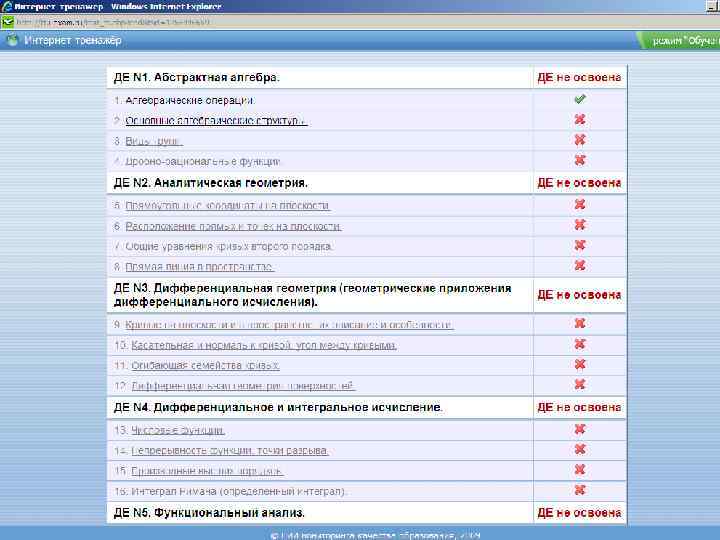720x540 pixels.
Task: Open link Огибающая семейства кривых
Action: [205, 366]
